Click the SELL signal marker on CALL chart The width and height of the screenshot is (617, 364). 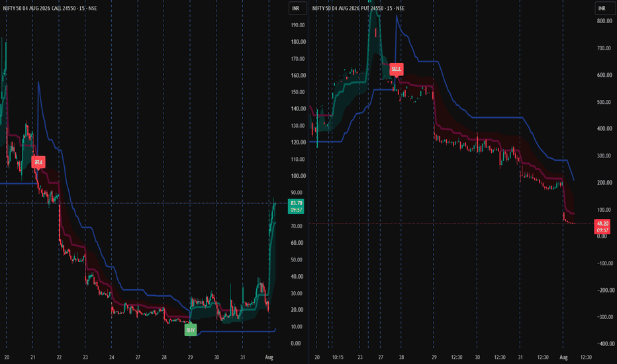pos(38,162)
